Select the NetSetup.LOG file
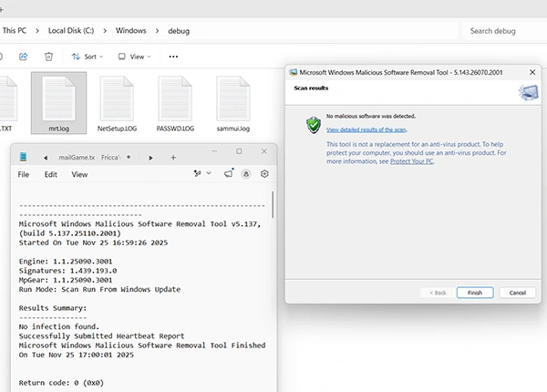Viewport: 547px width, 392px height. point(117,103)
